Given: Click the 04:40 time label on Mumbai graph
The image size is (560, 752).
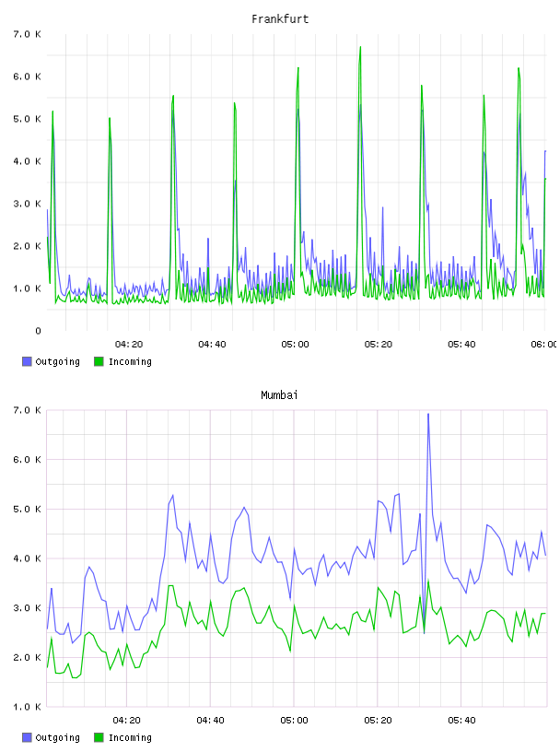Looking at the screenshot, I should coord(211,721).
